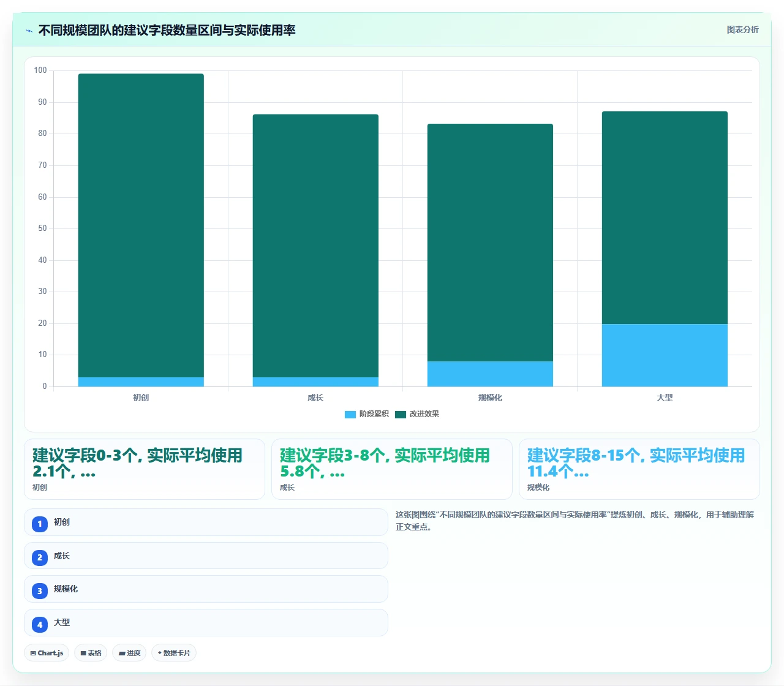
Task: Click the Chart.js tag
Action: point(47,653)
